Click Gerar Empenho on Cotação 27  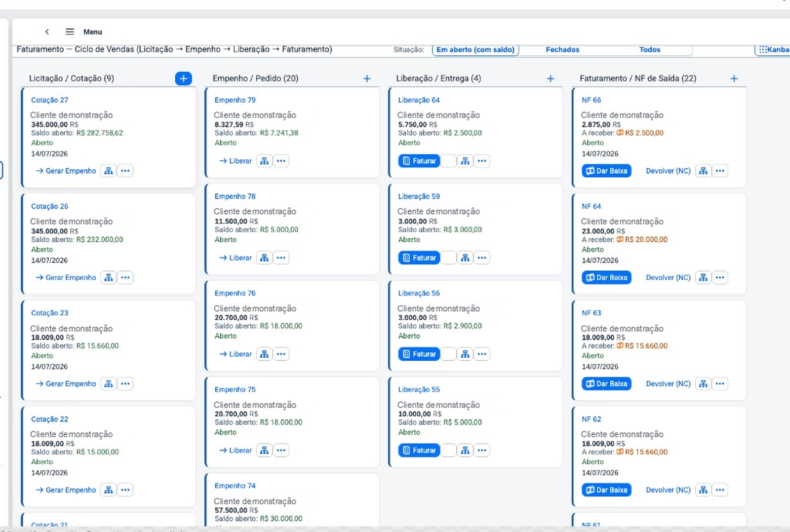point(66,171)
